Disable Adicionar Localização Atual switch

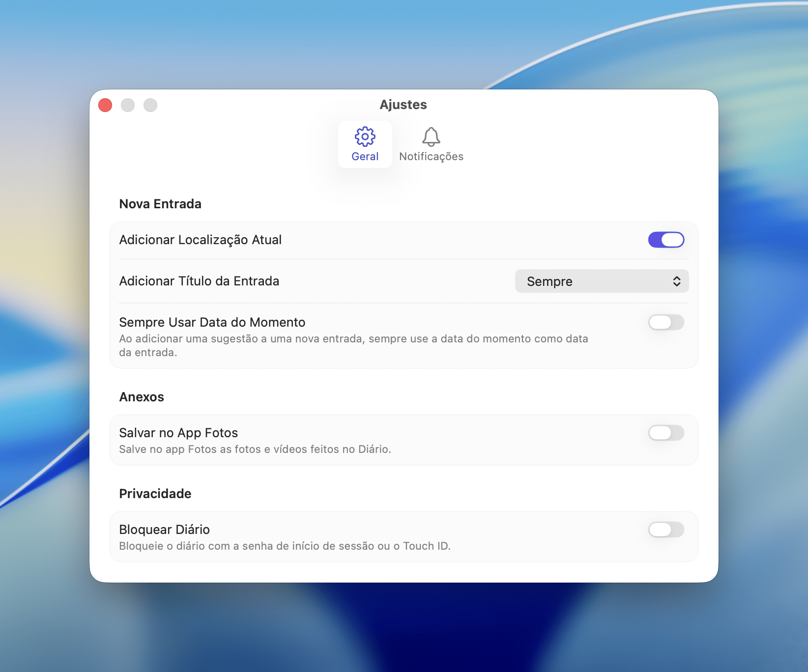point(666,240)
